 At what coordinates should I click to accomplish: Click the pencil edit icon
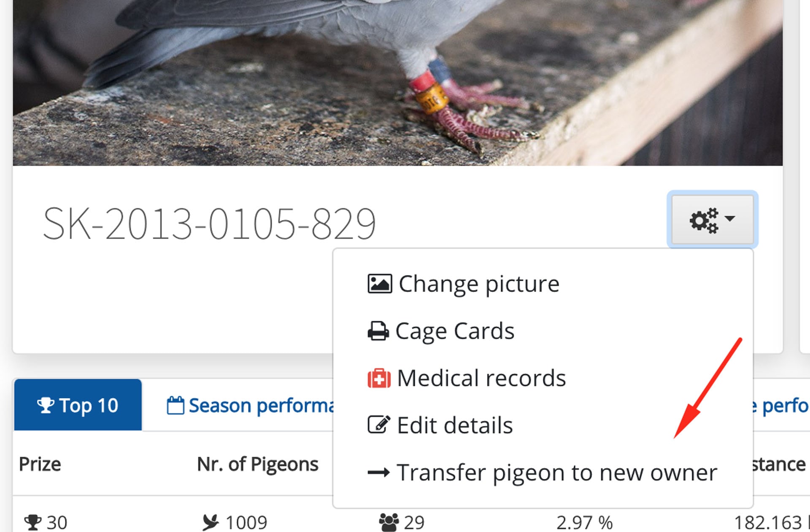coord(379,425)
